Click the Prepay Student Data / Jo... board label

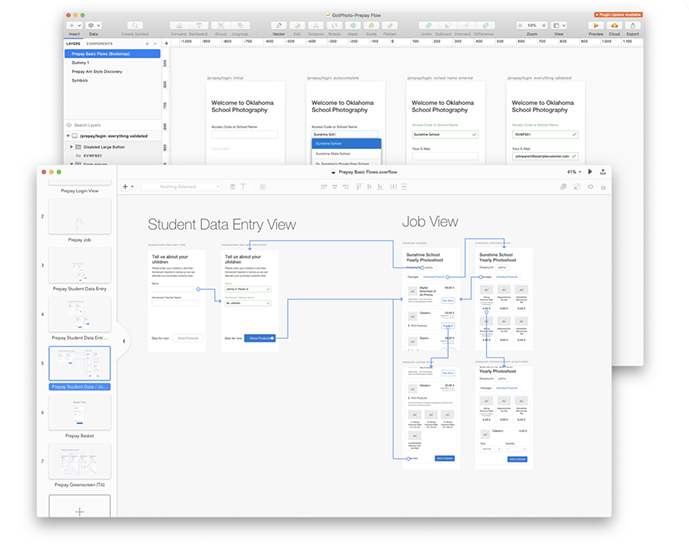click(x=80, y=387)
